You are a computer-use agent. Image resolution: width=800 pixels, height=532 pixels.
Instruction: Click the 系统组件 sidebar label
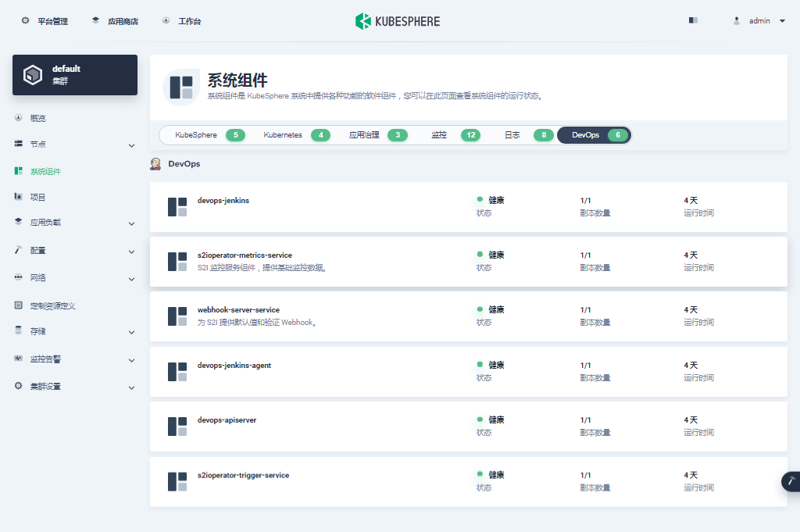(x=45, y=171)
